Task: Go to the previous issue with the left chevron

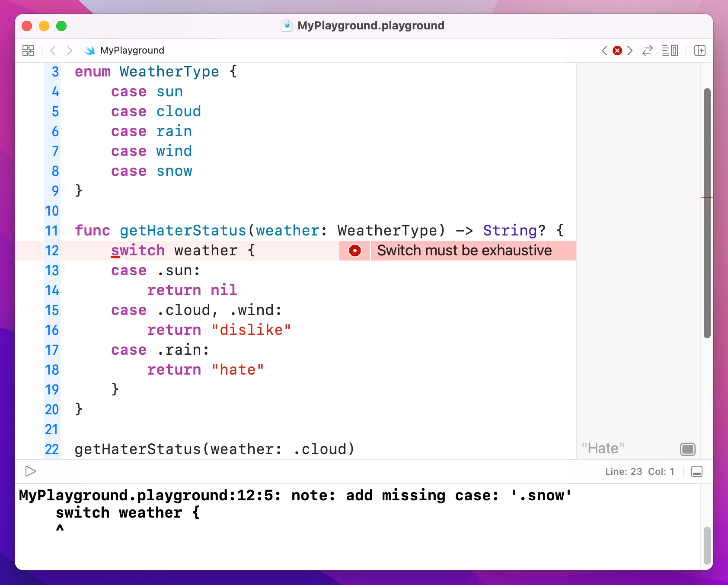Action: (x=604, y=50)
